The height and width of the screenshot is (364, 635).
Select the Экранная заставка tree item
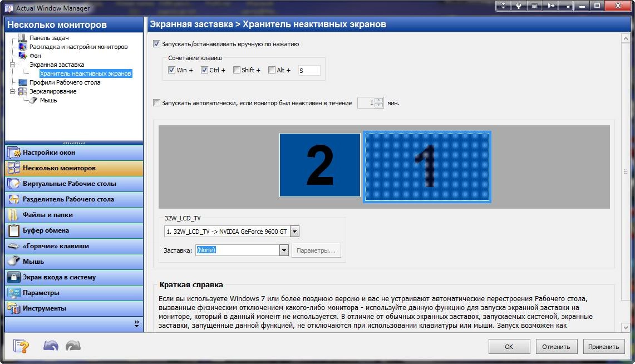[x=57, y=65]
